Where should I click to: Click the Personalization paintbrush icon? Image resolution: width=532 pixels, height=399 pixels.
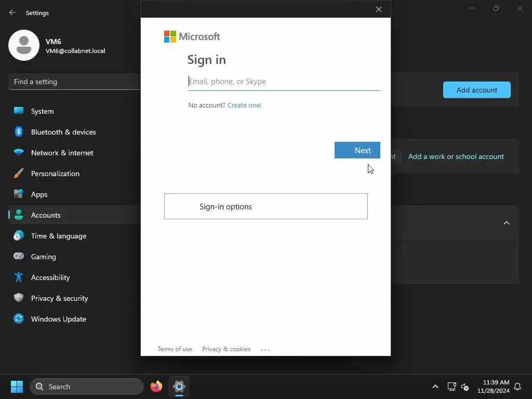pyautogui.click(x=19, y=173)
